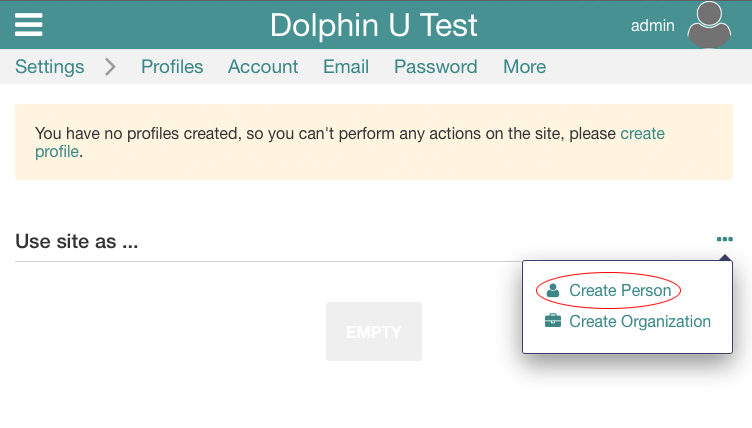
Task: Click the admin avatar icon
Action: point(709,25)
